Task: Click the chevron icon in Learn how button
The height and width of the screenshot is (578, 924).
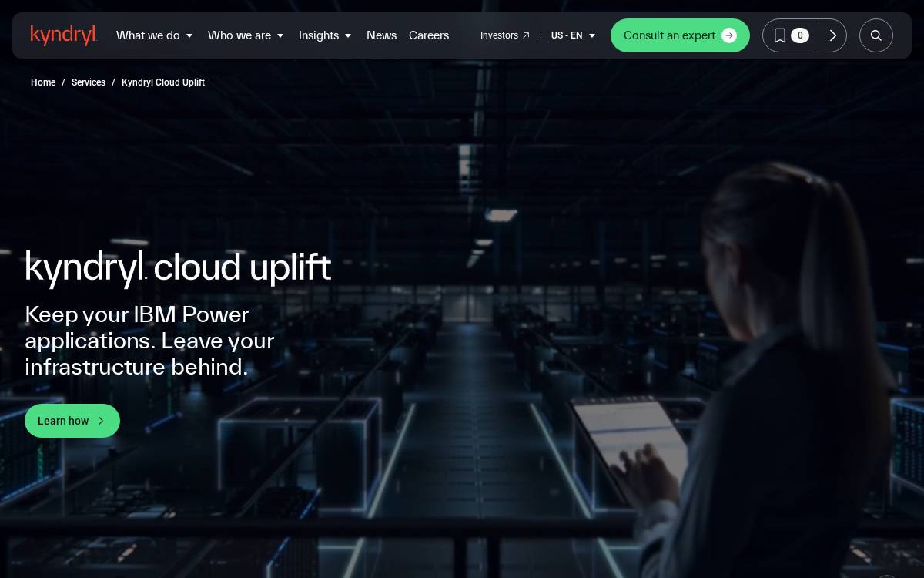Action: [100, 421]
